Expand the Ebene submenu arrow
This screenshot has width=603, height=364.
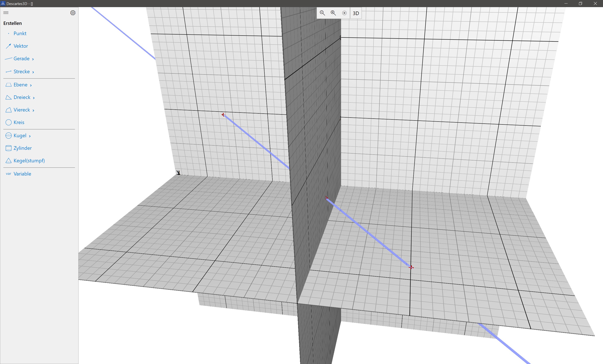coord(31,85)
